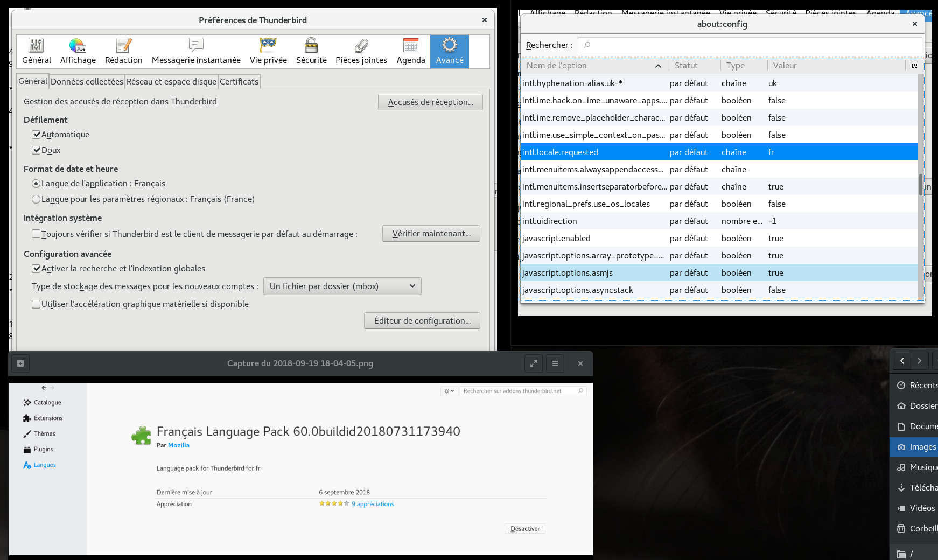938x560 pixels.
Task: Open the Mozilla author link
Action: [179, 445]
